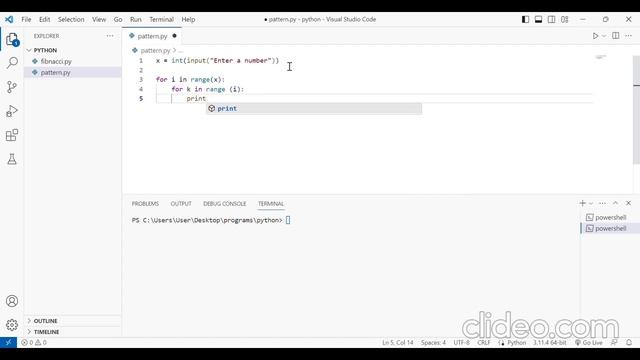The height and width of the screenshot is (360, 640).
Task: Open the Run menu
Action: point(136,19)
